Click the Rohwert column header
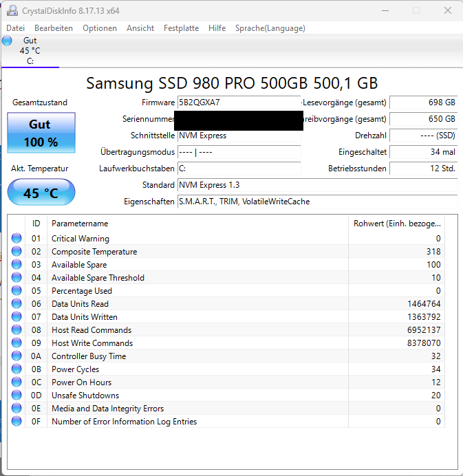Screen dimensions: 463x476 [x=397, y=224]
